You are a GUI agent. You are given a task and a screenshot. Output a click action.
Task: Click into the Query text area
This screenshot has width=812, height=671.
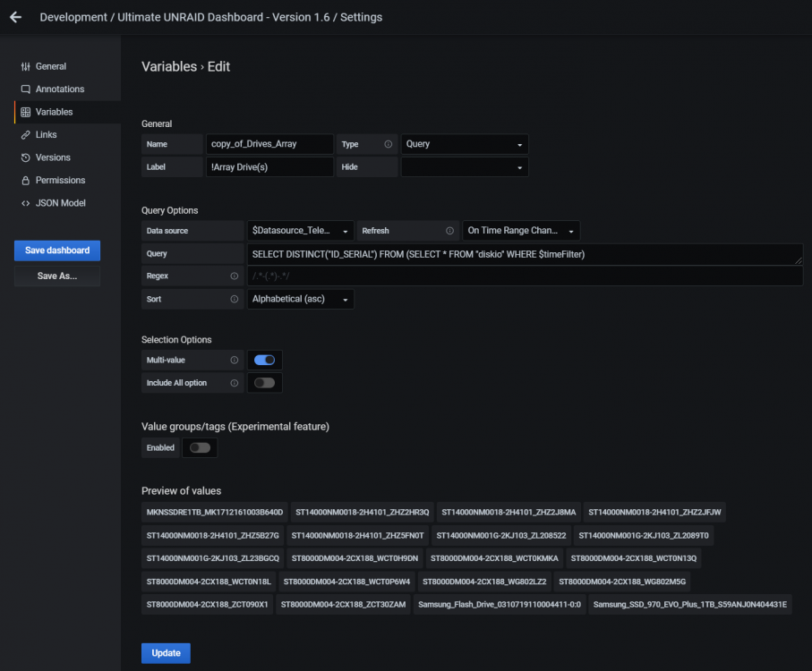coord(526,254)
